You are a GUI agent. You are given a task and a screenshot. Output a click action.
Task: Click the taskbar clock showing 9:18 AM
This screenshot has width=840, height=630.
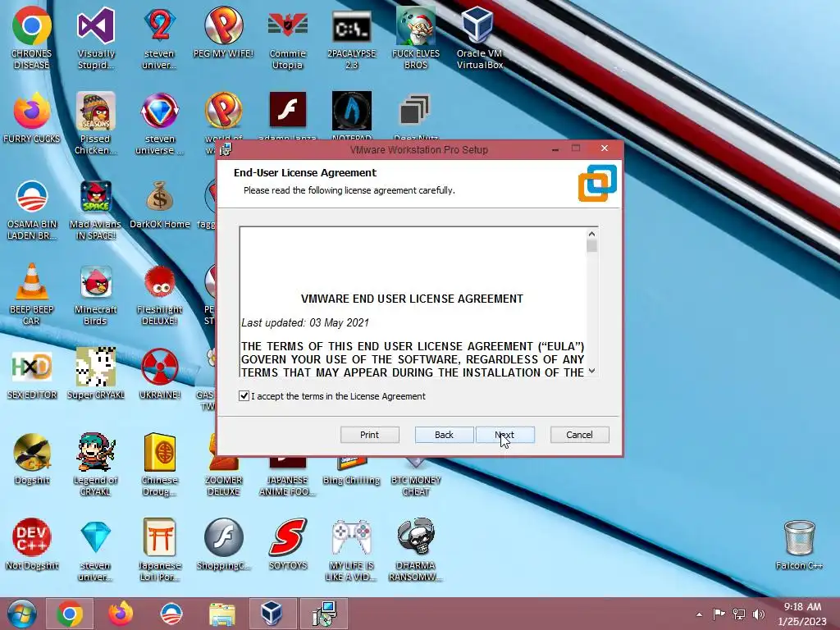click(802, 614)
